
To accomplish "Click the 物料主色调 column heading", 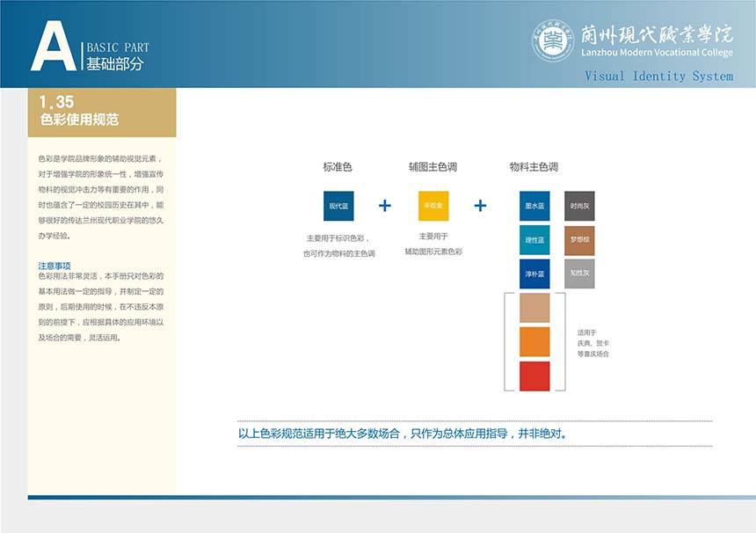I will (x=534, y=167).
